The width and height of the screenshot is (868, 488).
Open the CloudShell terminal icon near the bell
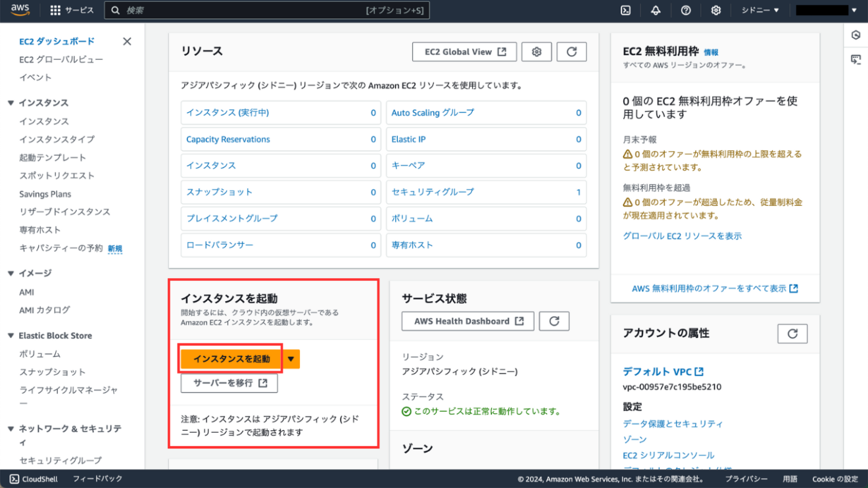point(625,11)
